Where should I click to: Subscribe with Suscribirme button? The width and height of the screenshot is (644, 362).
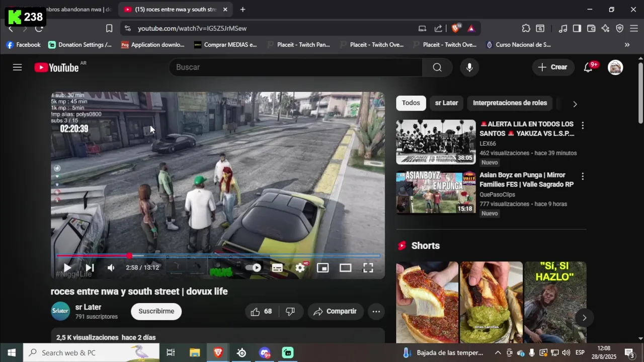[x=156, y=311]
